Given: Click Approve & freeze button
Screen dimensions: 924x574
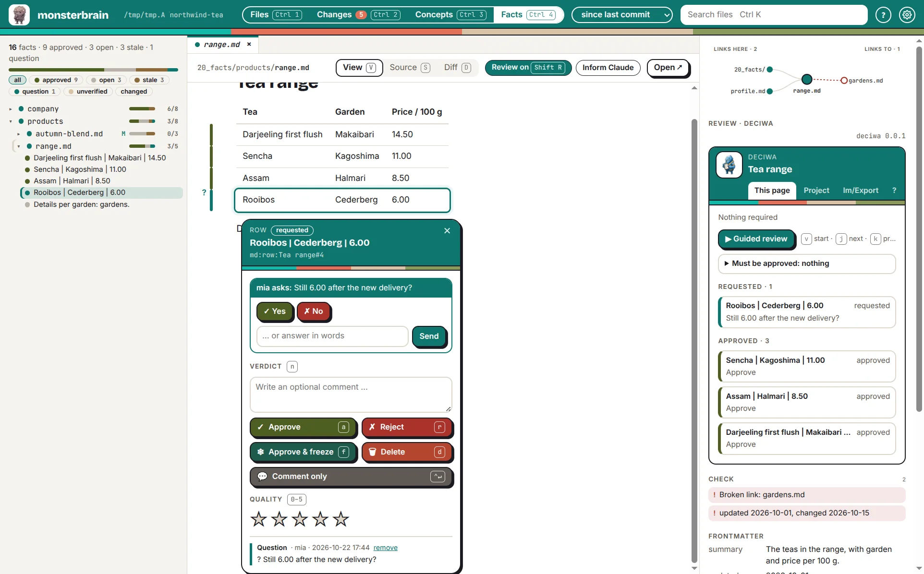Looking at the screenshot, I should click(303, 452).
